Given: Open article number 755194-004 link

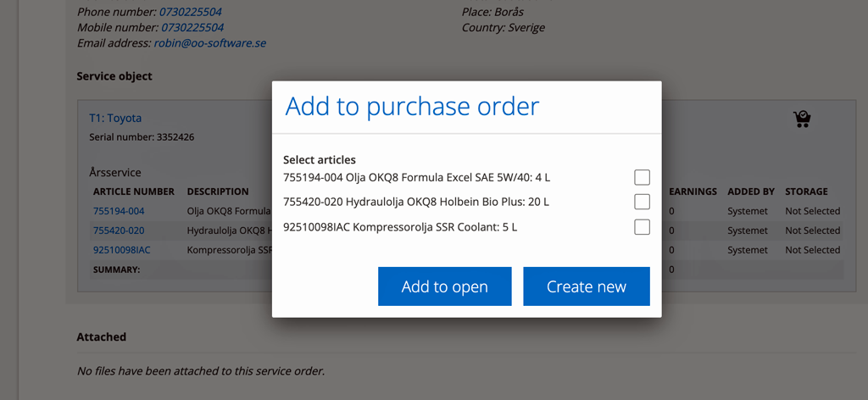Looking at the screenshot, I should click(119, 211).
